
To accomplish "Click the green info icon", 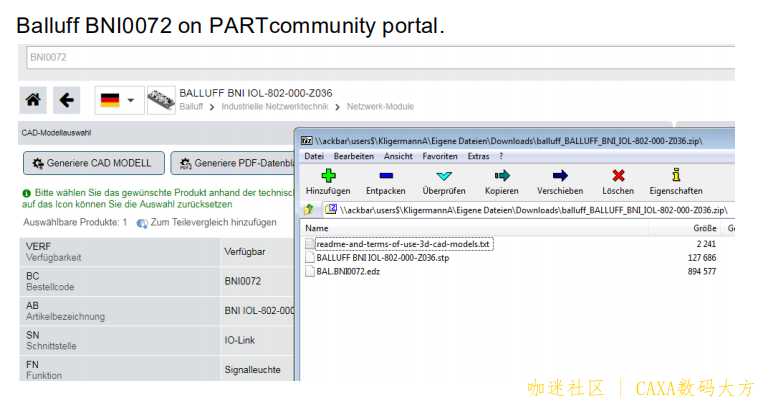I will click(27, 193).
